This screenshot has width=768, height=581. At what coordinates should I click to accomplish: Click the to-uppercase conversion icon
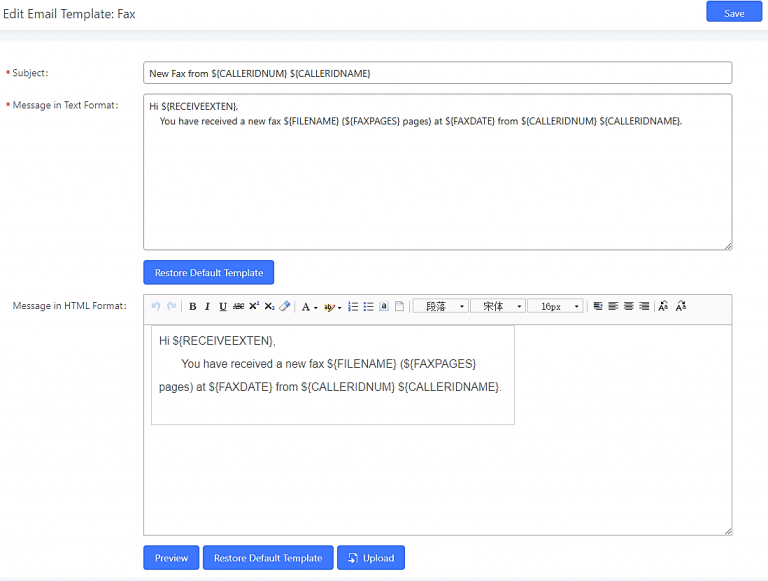663,306
